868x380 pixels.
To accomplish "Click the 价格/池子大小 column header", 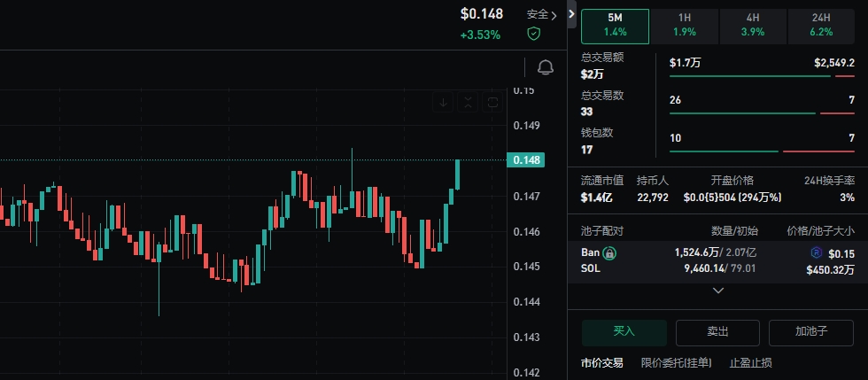I will pyautogui.click(x=821, y=231).
